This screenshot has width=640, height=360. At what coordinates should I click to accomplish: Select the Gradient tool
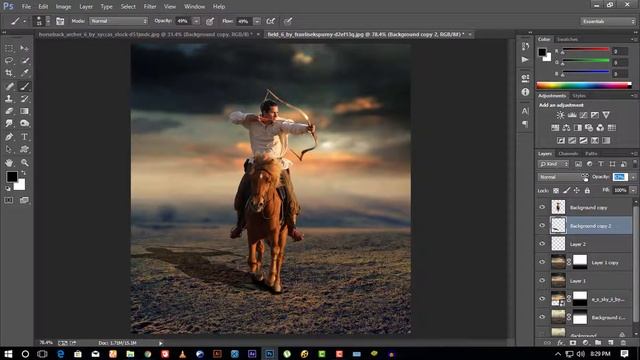[24, 111]
